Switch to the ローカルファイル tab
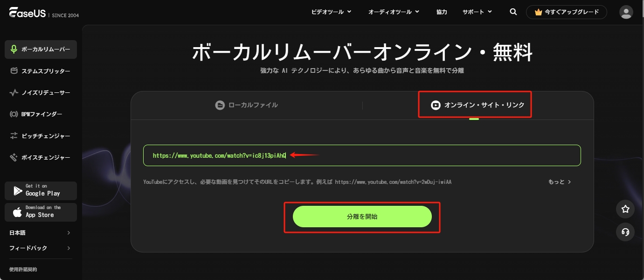Image resolution: width=644 pixels, height=280 pixels. [x=247, y=105]
